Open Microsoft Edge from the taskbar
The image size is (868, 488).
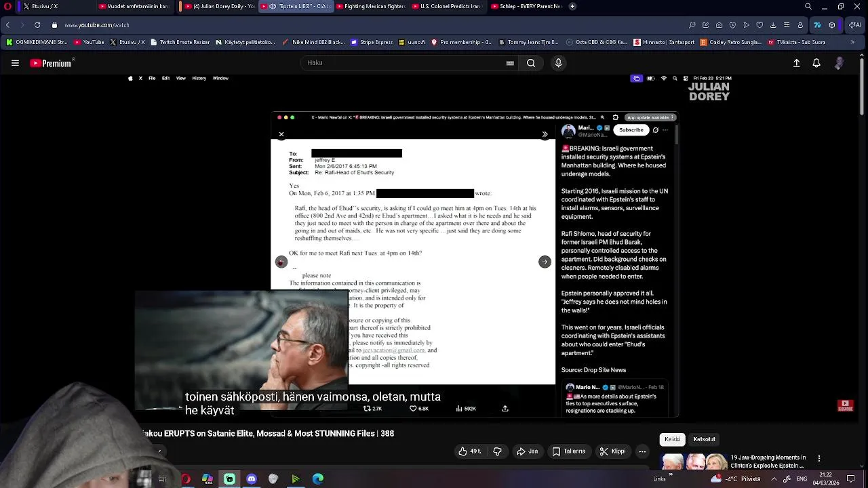(x=317, y=479)
